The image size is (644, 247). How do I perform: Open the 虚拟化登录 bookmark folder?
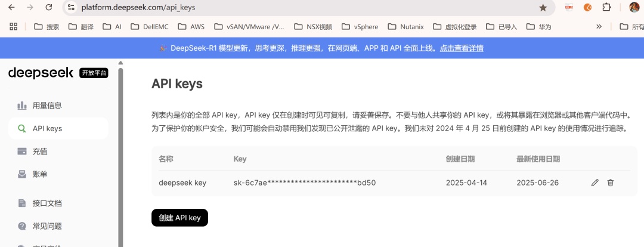click(x=454, y=27)
